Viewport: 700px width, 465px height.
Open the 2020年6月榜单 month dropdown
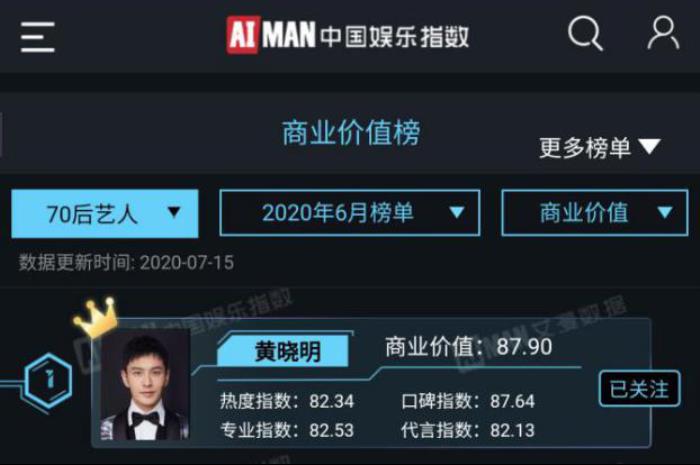350,212
